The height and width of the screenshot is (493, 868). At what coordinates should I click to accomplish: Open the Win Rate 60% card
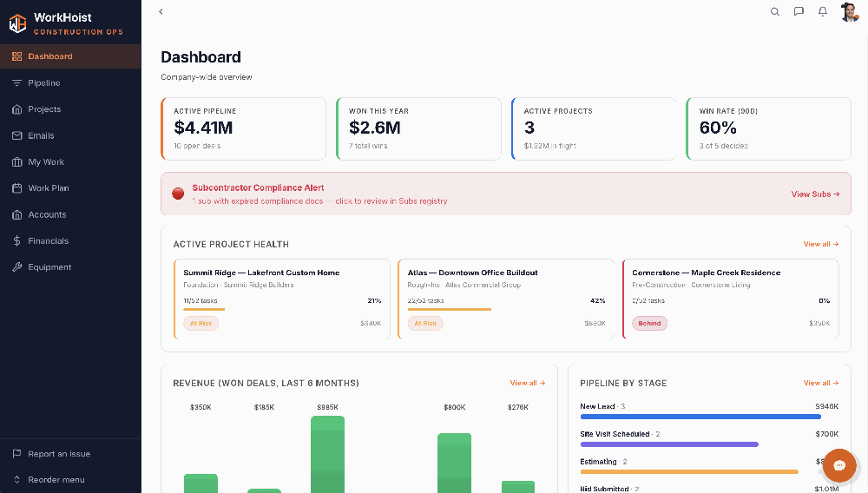pos(768,129)
